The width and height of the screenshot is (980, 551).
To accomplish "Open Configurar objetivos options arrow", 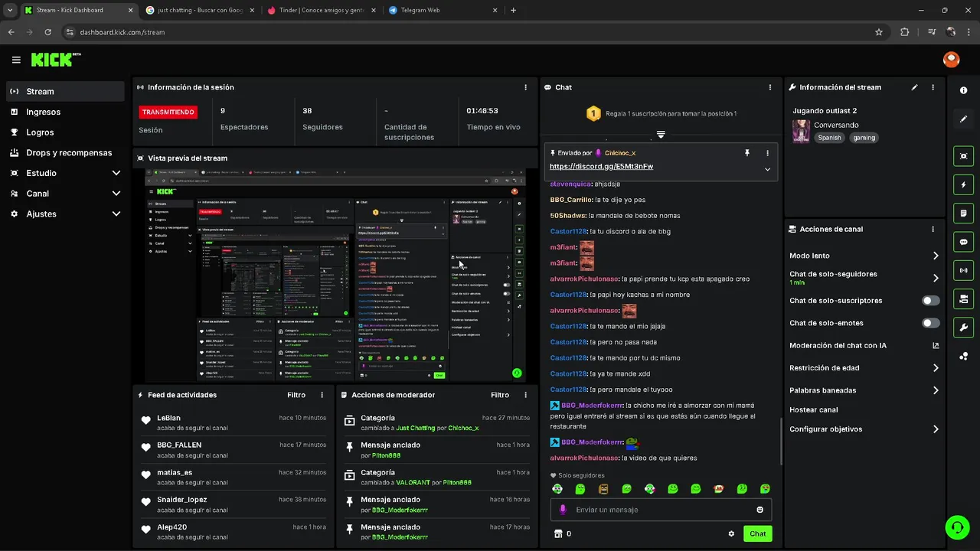I will pyautogui.click(x=936, y=429).
